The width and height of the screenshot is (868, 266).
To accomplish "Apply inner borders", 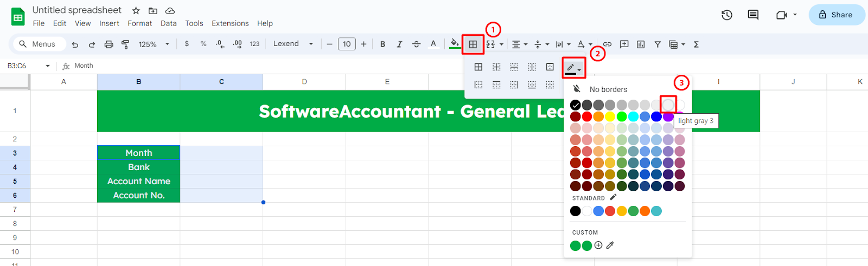I will 496,67.
